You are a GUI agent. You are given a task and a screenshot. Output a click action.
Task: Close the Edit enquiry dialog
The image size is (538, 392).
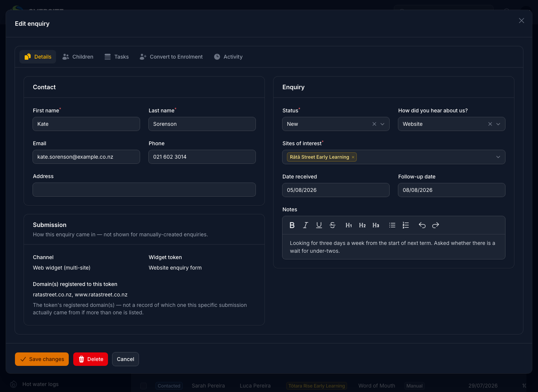coord(522,21)
